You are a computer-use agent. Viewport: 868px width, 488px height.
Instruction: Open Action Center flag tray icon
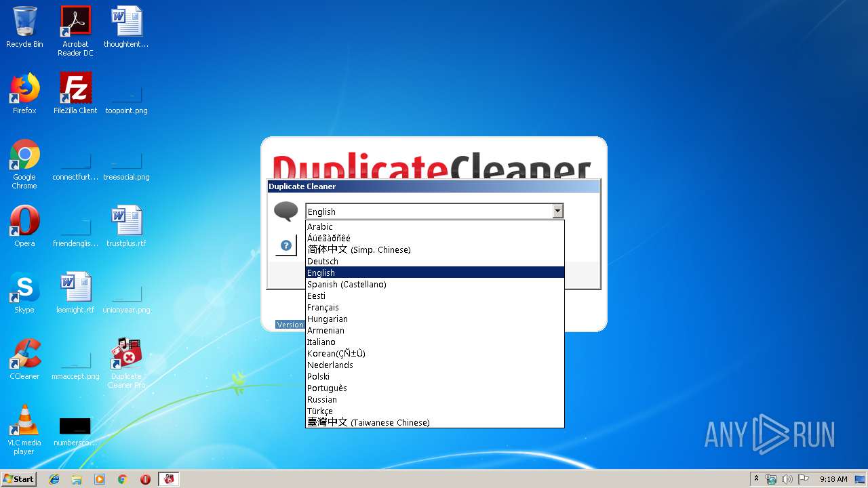pos(803,479)
